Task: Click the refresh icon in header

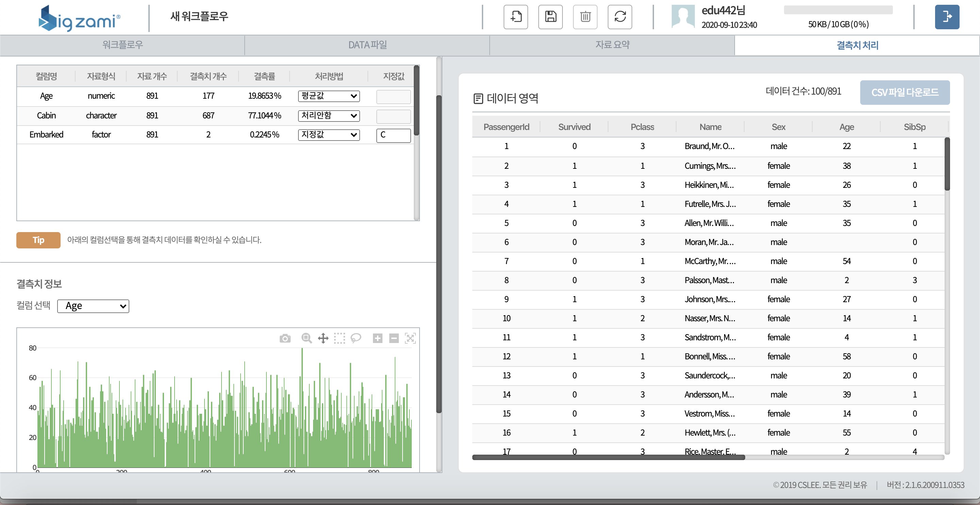Action: click(x=620, y=17)
